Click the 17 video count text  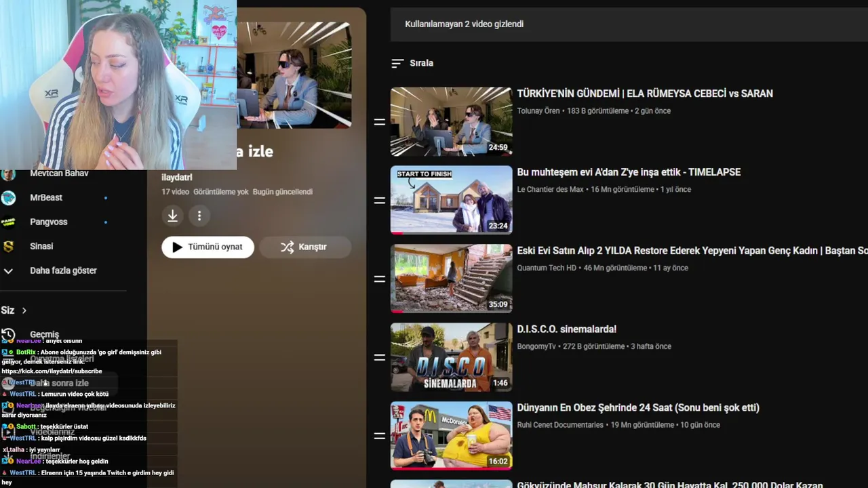pyautogui.click(x=175, y=192)
